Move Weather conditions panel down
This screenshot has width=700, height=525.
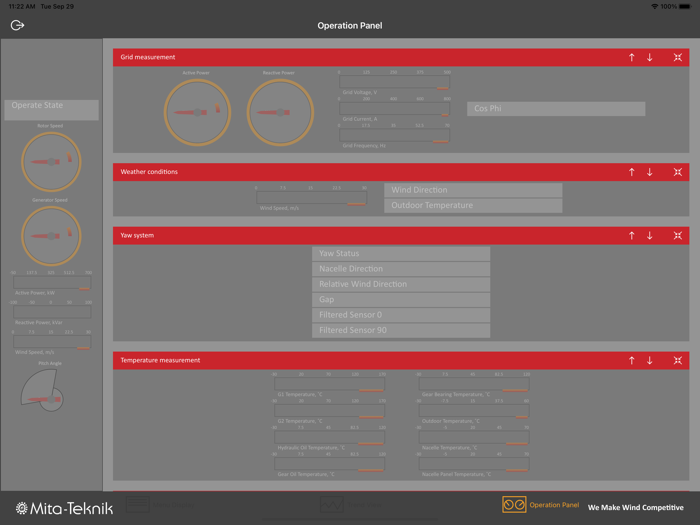pos(650,172)
